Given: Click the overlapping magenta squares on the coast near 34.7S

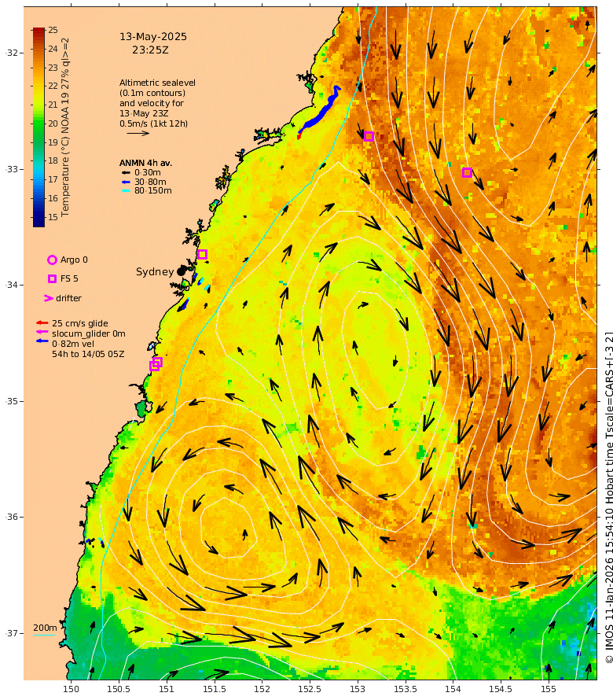Looking at the screenshot, I should pos(156,364).
